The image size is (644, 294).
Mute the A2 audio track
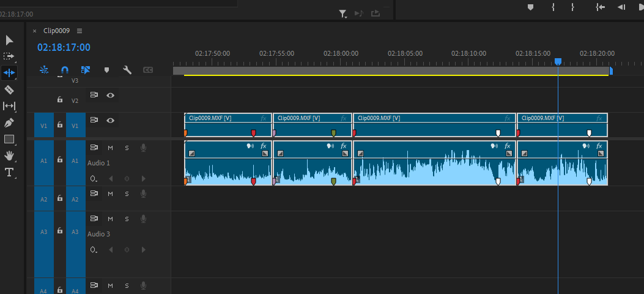pos(110,194)
